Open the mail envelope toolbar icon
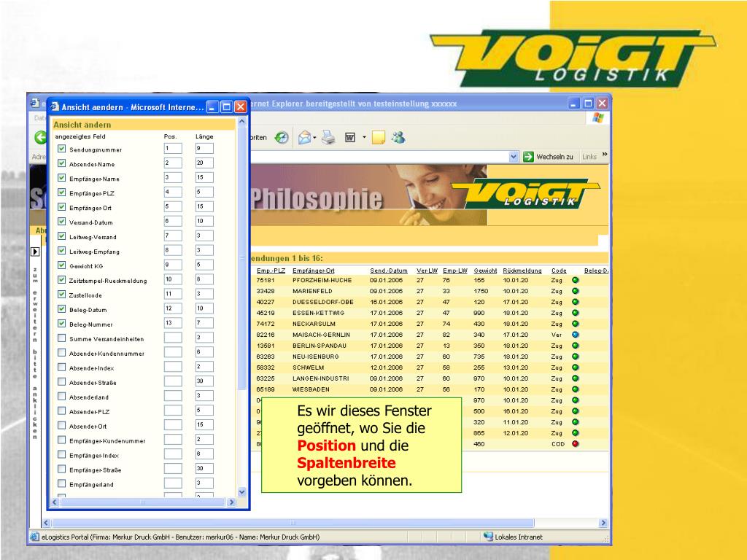The image size is (747, 560). (x=304, y=138)
